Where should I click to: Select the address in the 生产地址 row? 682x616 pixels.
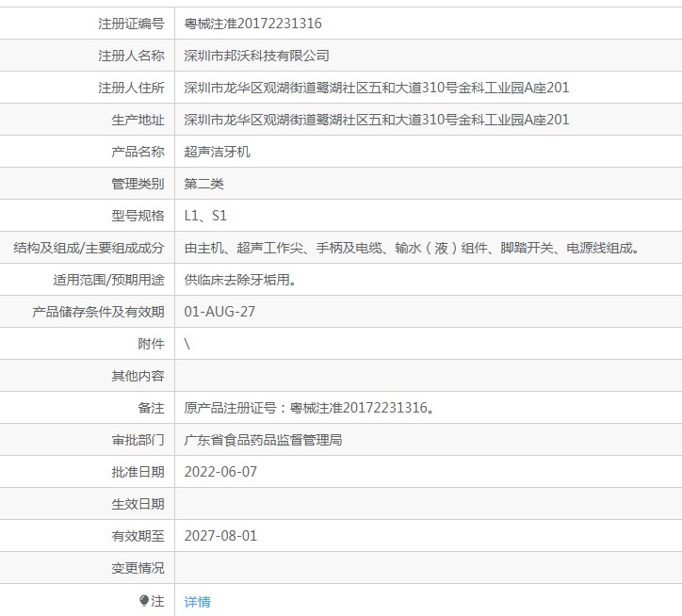377,120
